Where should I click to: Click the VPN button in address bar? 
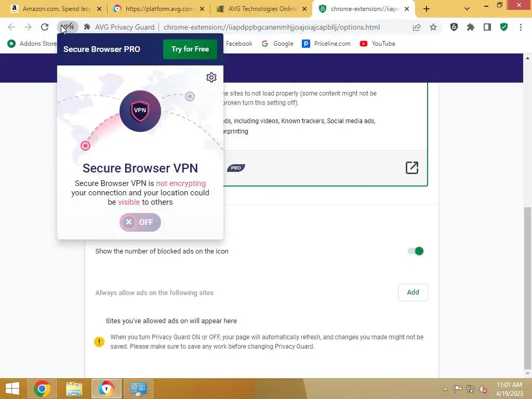[68, 27]
